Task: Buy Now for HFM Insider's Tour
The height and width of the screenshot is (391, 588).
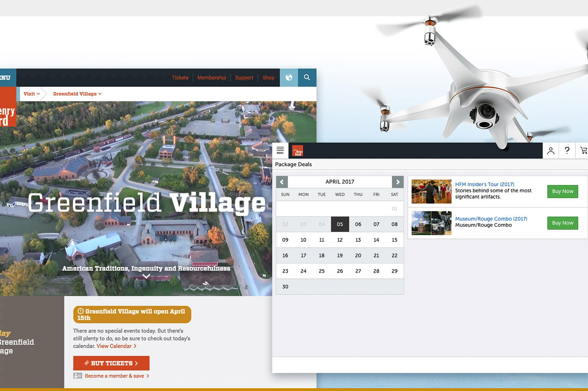Action: [562, 192]
